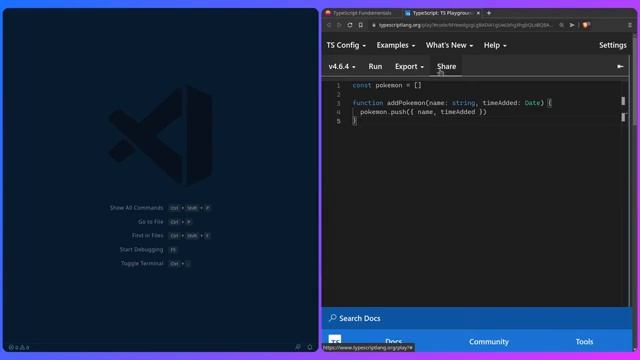Click the Share button
Screen dimensions: 640x360
[x=447, y=67]
